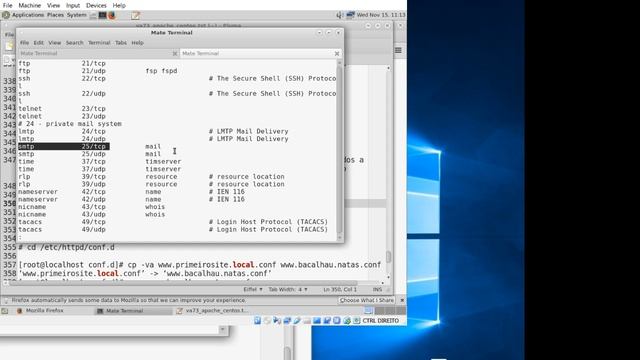Launch Firefox from the top panel icon

pyautogui.click(x=111, y=16)
